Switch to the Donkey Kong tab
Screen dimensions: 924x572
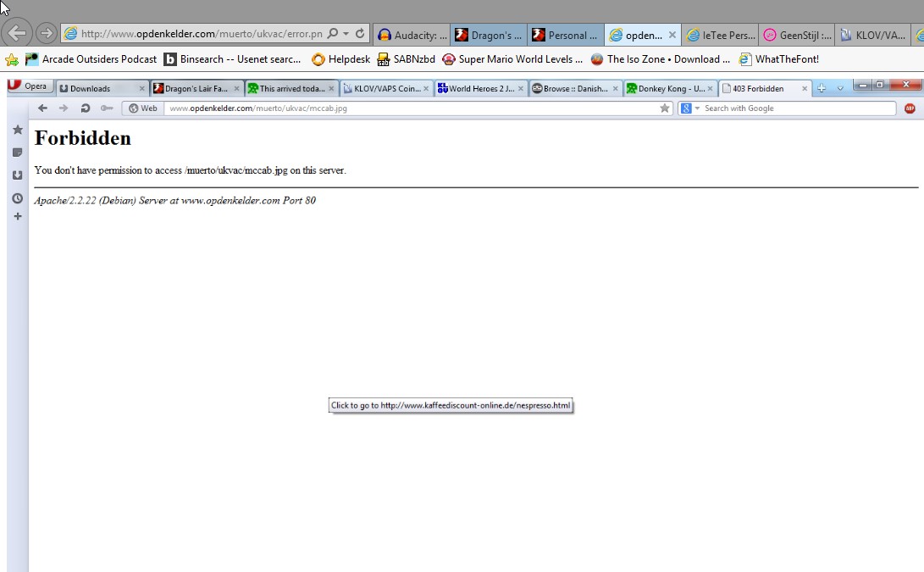665,88
